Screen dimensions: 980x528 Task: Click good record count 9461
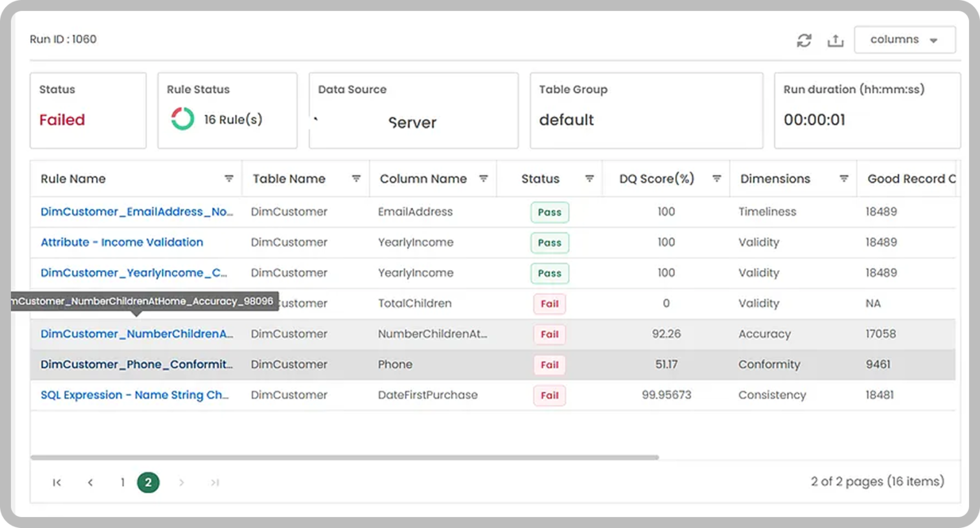pos(878,365)
